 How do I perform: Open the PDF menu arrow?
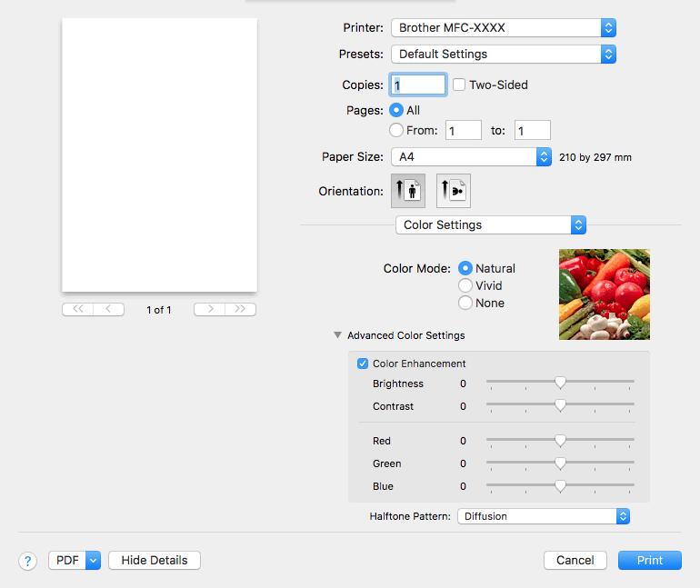click(93, 561)
